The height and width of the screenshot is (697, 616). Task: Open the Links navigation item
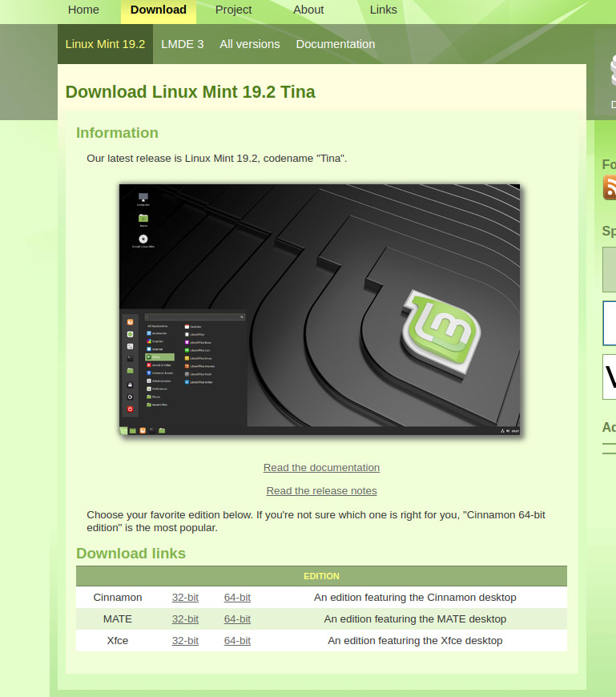[x=383, y=10]
